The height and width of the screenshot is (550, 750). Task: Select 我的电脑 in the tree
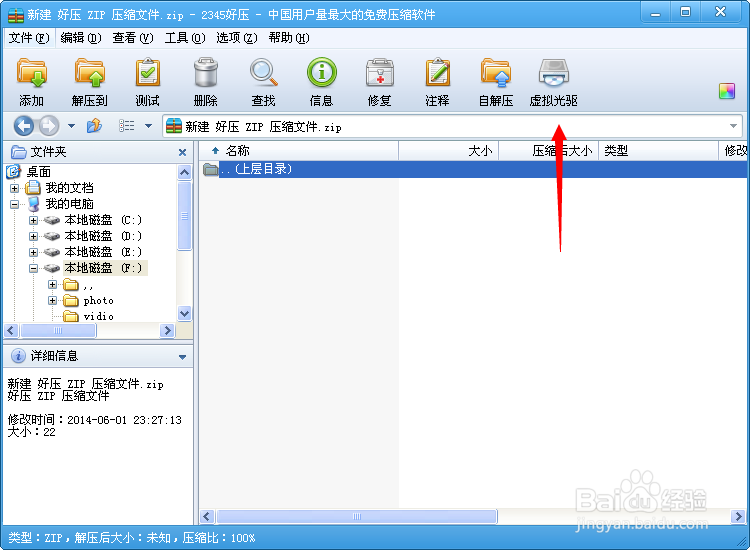click(x=69, y=204)
